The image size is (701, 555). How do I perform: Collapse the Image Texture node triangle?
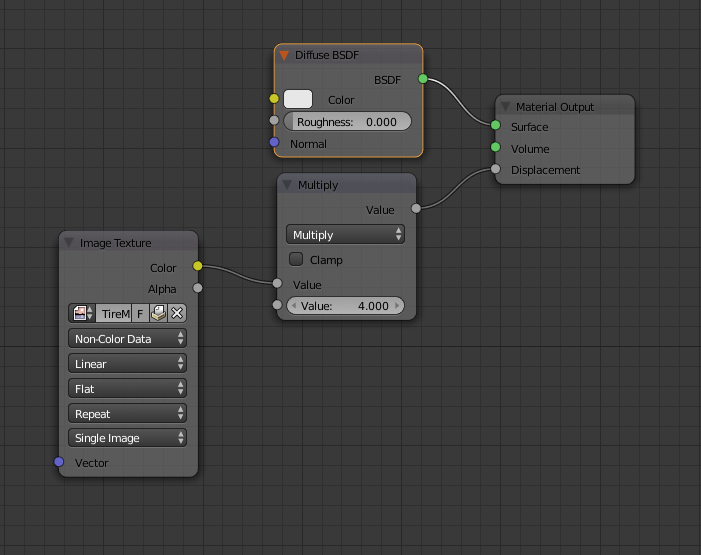tap(69, 243)
